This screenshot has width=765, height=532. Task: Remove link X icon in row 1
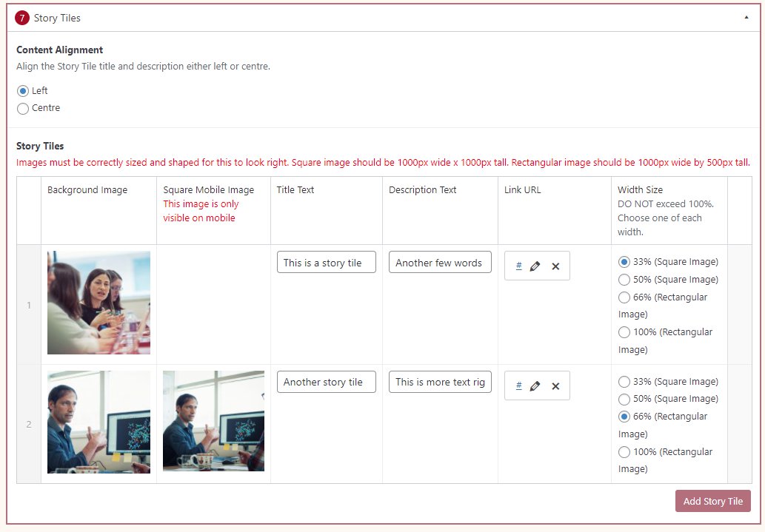click(x=555, y=266)
